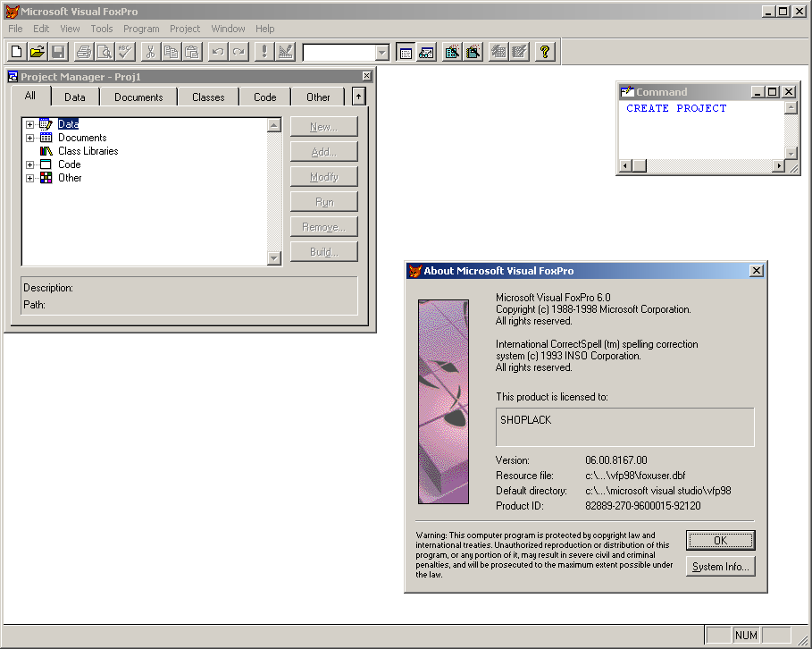Close the Project Manager window
The width and height of the screenshot is (812, 649).
(x=366, y=76)
